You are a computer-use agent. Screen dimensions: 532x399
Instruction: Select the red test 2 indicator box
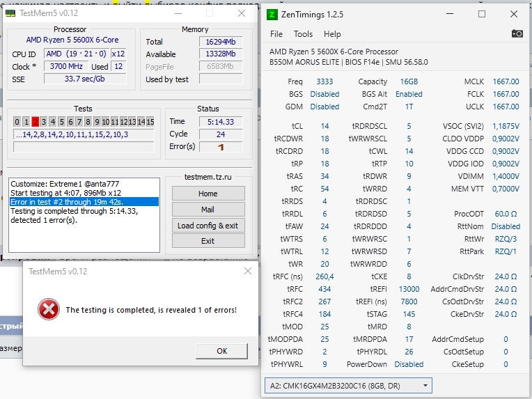(x=36, y=121)
